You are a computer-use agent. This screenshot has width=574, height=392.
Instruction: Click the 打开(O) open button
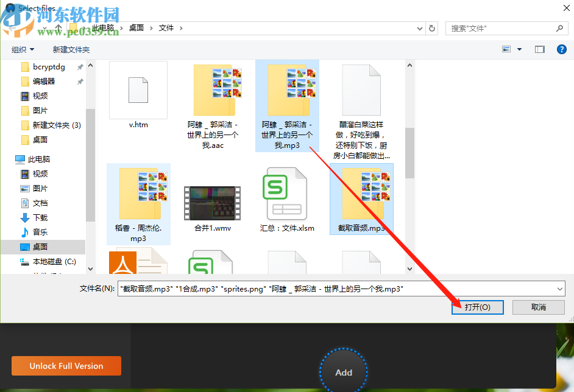point(477,307)
